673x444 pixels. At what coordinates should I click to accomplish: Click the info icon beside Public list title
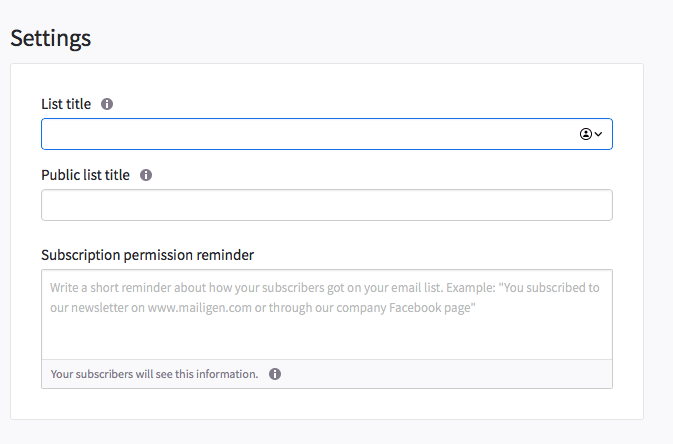(146, 175)
